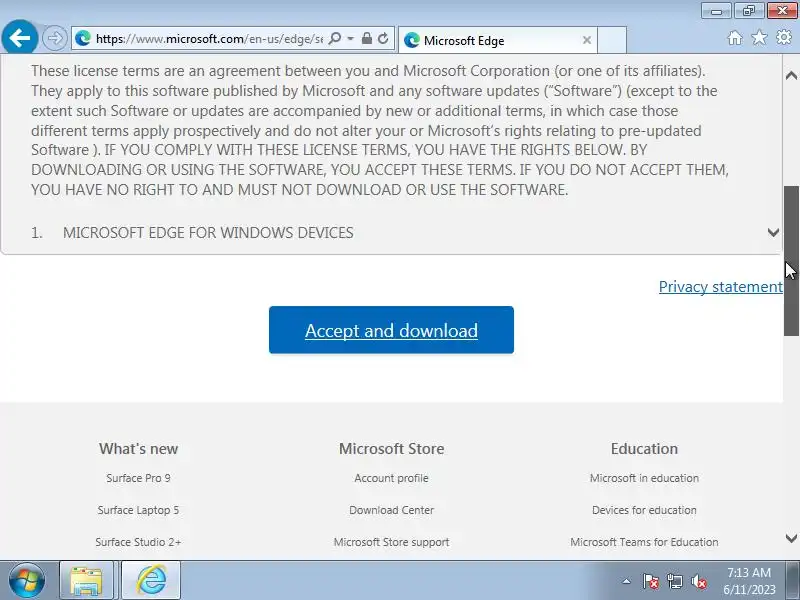Open the address bar autocomplete dropdown arrow

[351, 38]
